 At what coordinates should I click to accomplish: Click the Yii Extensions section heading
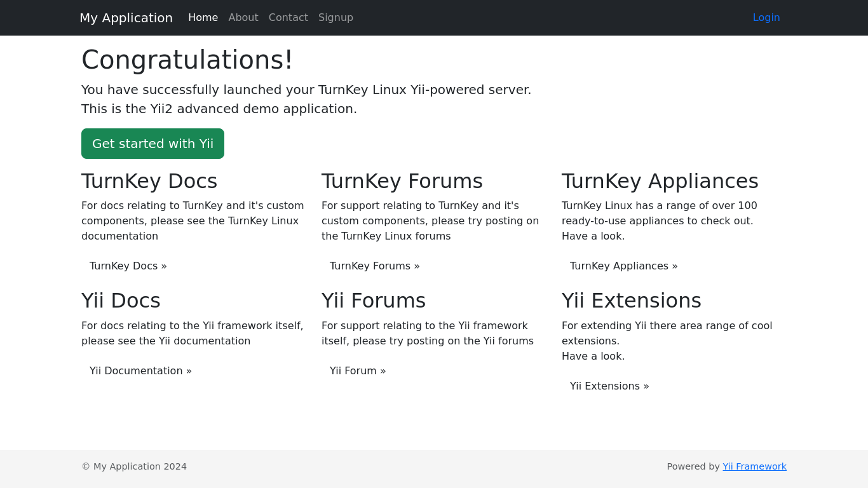[x=631, y=301]
